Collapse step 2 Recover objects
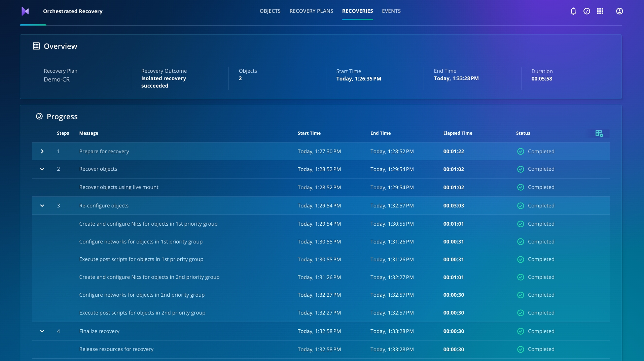This screenshot has height=361, width=644. click(x=42, y=169)
